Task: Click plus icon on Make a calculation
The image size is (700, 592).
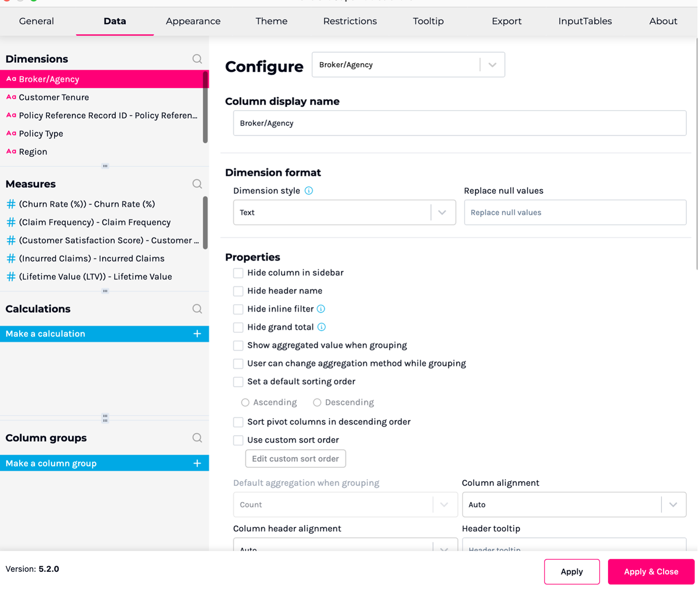Action: pos(197,334)
